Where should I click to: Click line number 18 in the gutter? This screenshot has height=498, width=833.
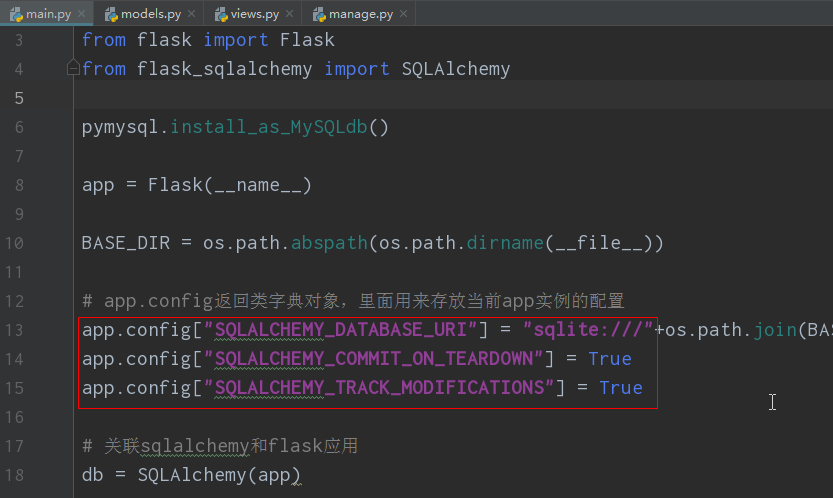pyautogui.click(x=14, y=475)
